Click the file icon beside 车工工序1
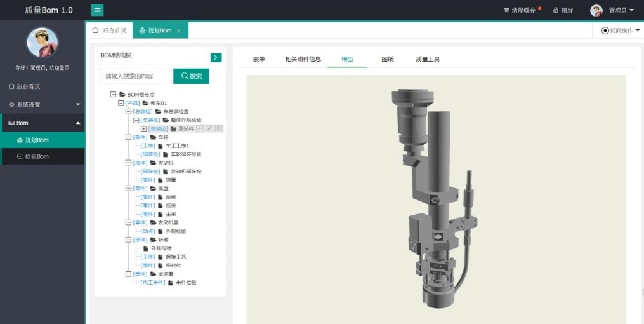The width and height of the screenshot is (644, 324). (160, 146)
